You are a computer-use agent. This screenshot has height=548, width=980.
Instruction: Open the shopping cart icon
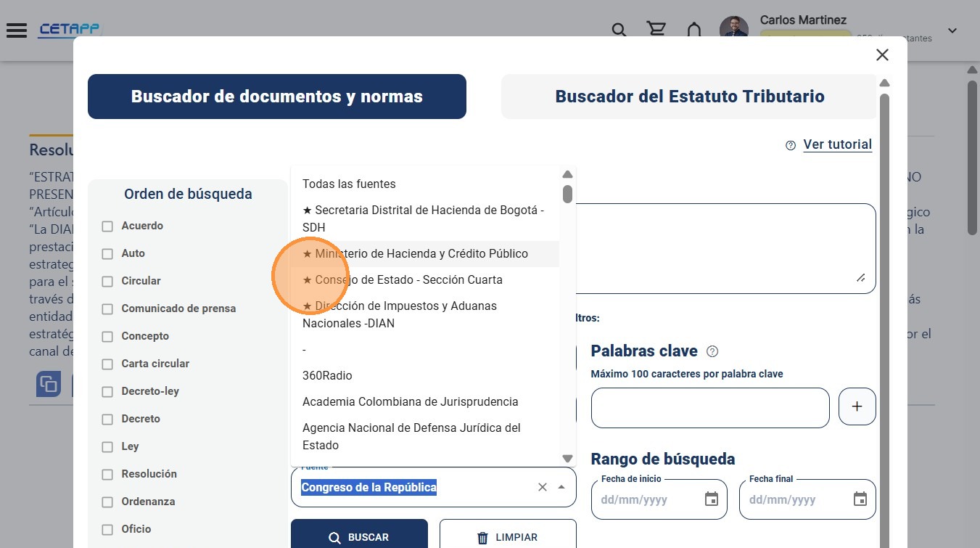[656, 29]
